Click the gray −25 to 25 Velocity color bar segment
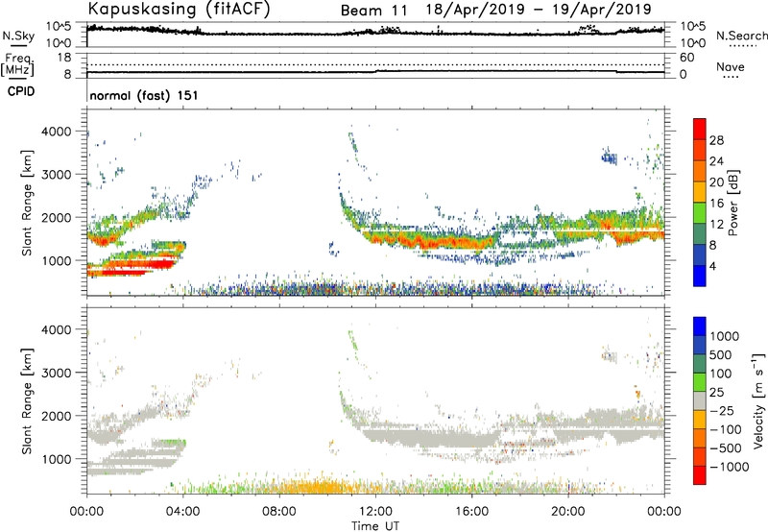The width and height of the screenshot is (768, 532). click(700, 401)
